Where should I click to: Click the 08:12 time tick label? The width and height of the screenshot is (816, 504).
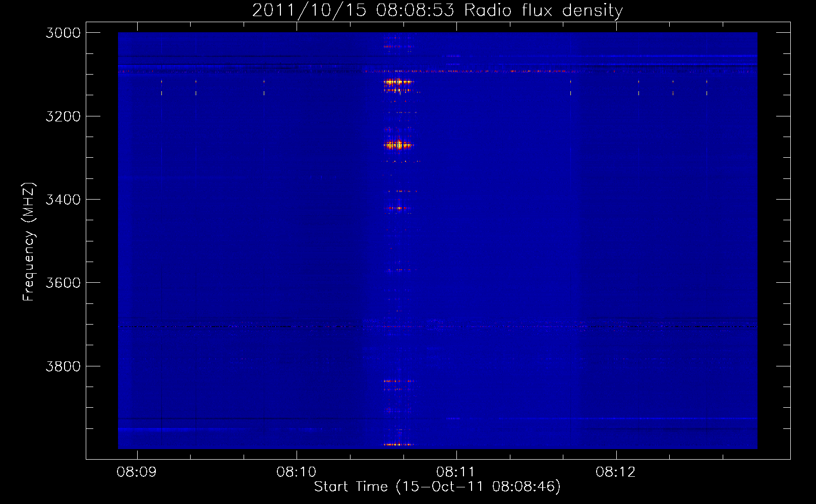coord(616,472)
